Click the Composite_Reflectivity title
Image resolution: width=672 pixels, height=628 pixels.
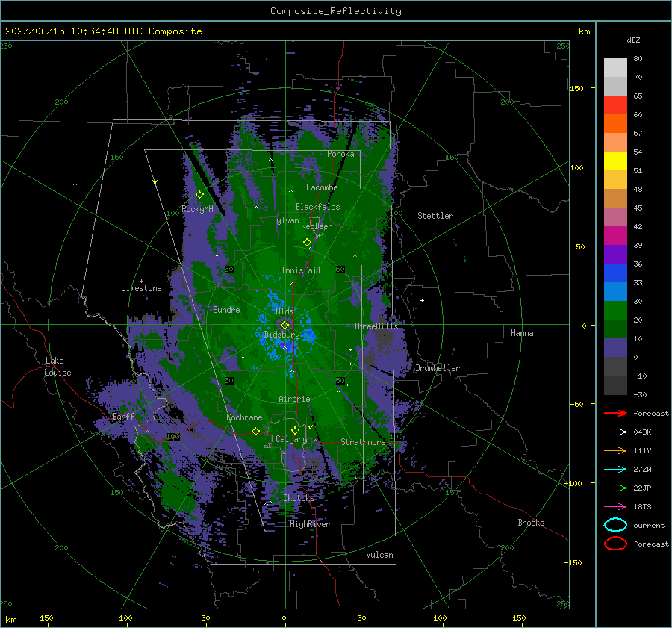coord(336,11)
